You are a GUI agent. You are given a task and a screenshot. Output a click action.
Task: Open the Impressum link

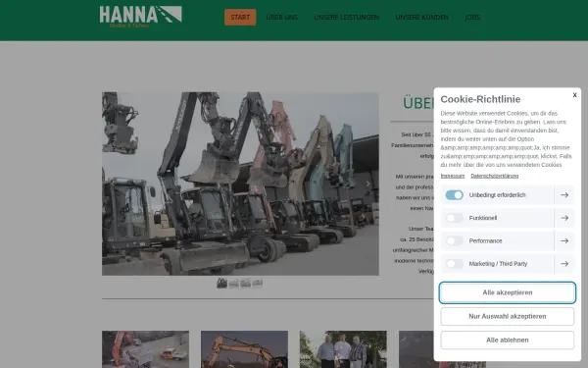click(452, 176)
